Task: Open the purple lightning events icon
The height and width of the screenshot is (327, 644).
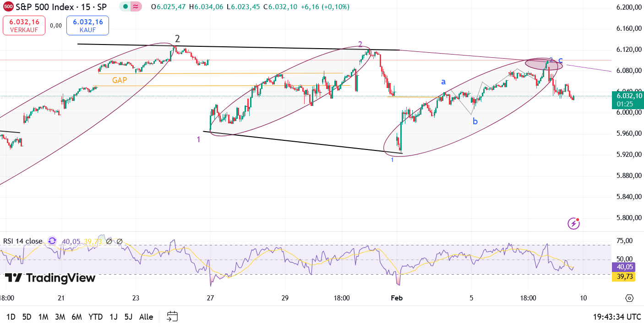Action: point(573,223)
